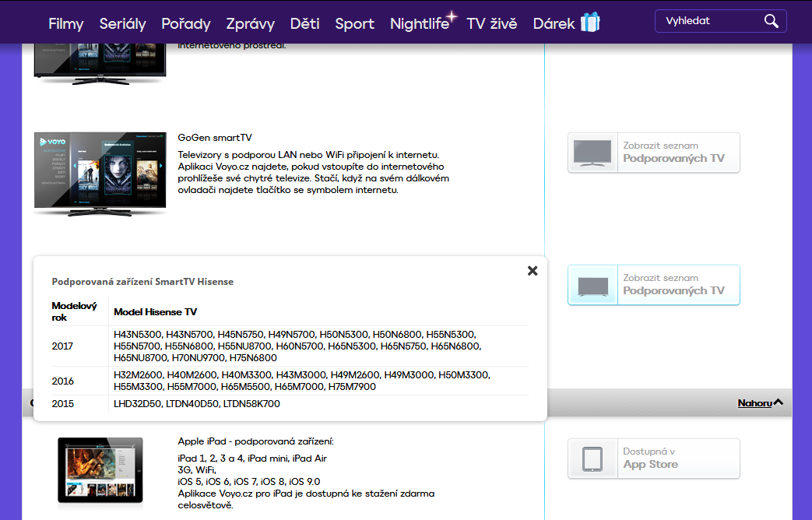Click the TV icon in GoGen supported TV button
Image resolution: width=812 pixels, height=520 pixels.
coord(592,153)
